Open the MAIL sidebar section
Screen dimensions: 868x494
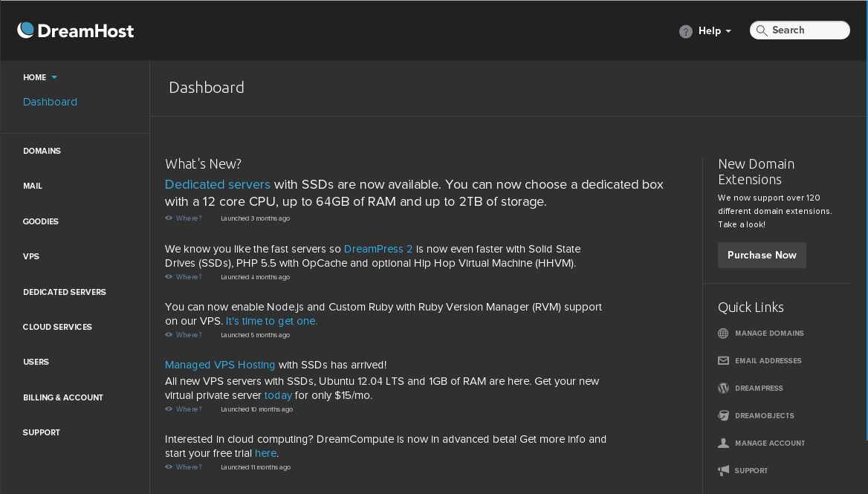[33, 186]
